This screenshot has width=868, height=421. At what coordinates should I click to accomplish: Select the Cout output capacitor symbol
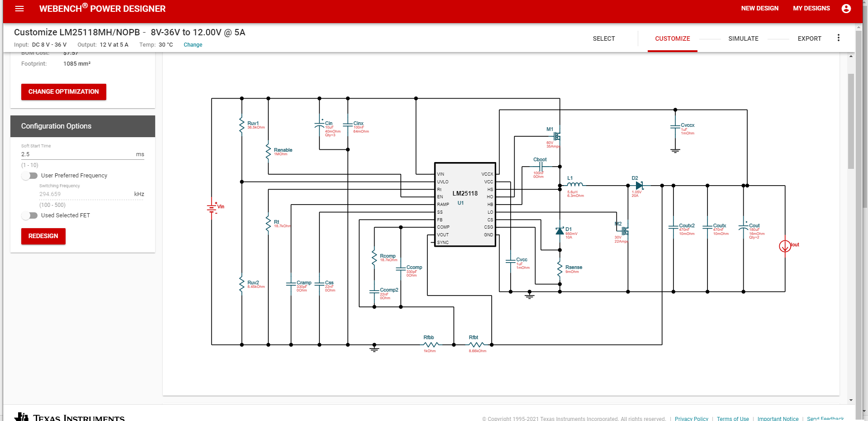point(743,226)
